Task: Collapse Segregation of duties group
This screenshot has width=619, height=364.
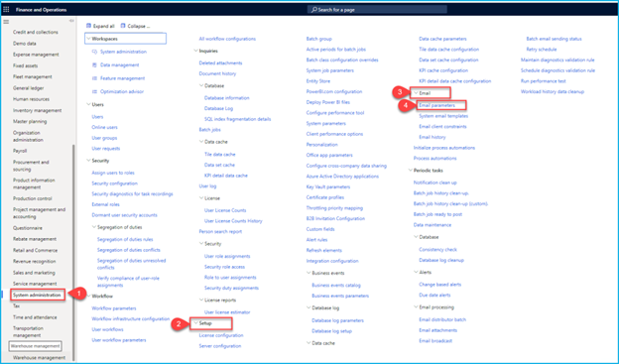Action: coord(94,227)
